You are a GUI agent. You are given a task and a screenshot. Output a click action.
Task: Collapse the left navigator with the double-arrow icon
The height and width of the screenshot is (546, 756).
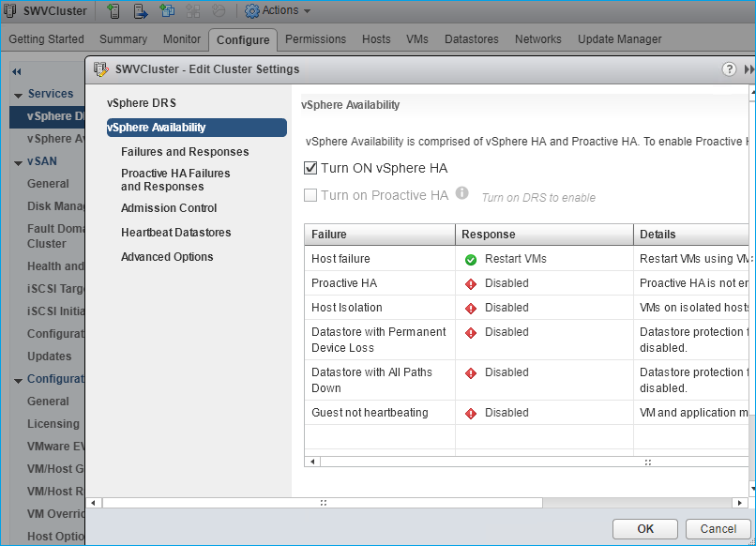[17, 72]
